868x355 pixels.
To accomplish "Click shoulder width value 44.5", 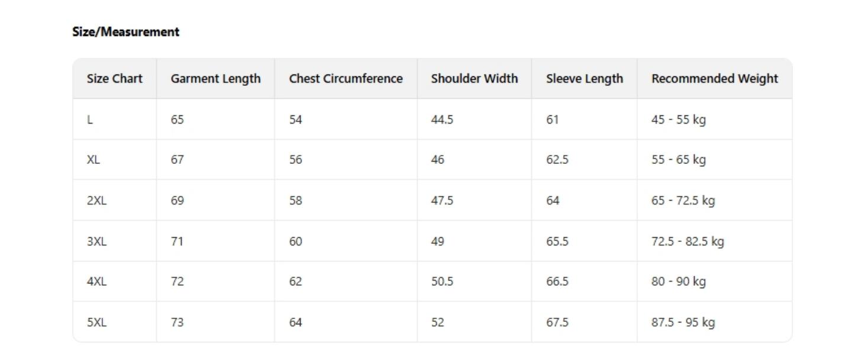I will (x=442, y=120).
